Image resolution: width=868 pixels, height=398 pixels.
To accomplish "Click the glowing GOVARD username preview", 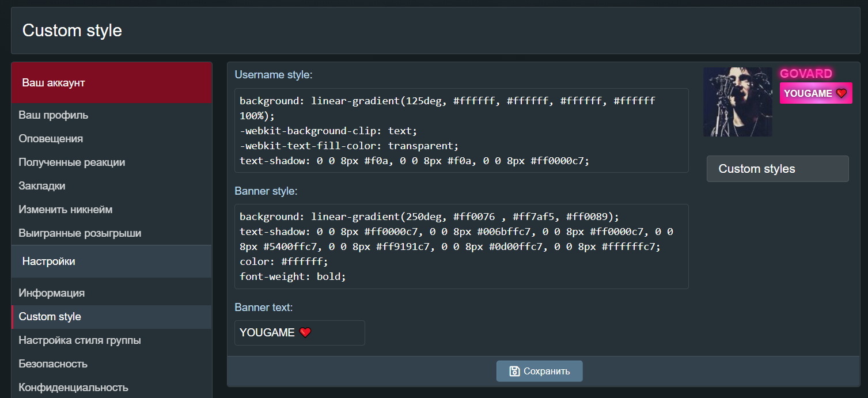I will click(806, 74).
